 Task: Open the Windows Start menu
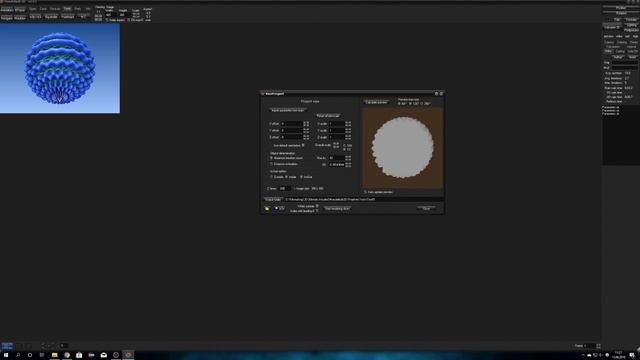click(x=6, y=355)
